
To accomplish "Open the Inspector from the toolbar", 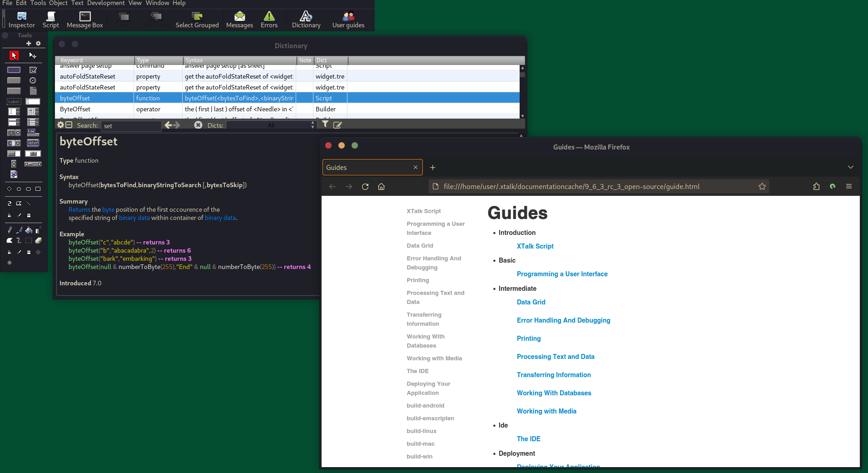I will [21, 20].
